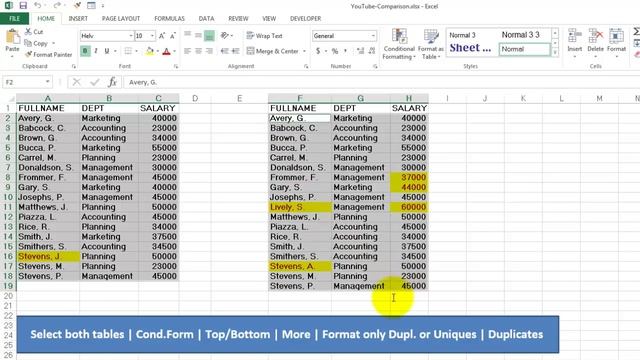The image size is (640, 360).
Task: Expand the Name Box dropdown arrow
Action: pyautogui.click(x=48, y=82)
